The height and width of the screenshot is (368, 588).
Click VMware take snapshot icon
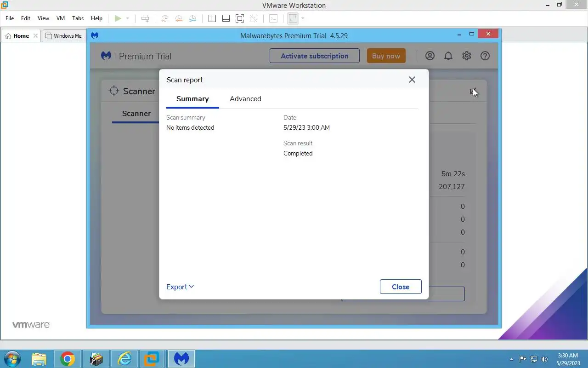pyautogui.click(x=164, y=18)
